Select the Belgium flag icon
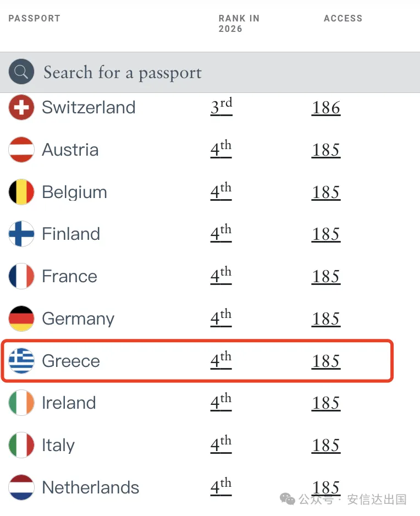The width and height of the screenshot is (420, 516). coord(21,192)
